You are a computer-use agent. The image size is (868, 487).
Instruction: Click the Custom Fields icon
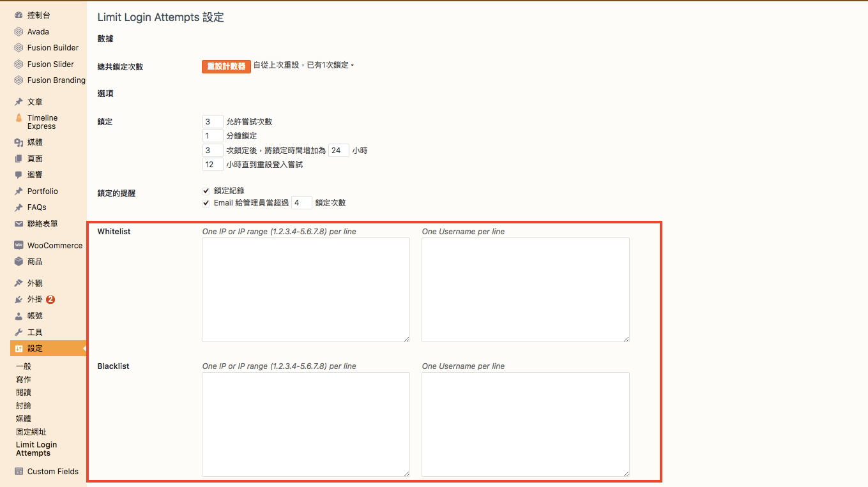(x=19, y=472)
